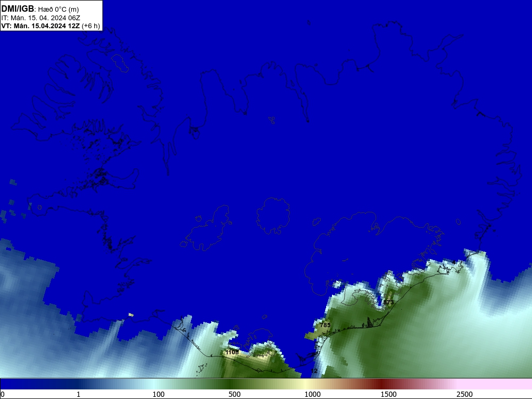Click the map value label 873

pos(388,302)
